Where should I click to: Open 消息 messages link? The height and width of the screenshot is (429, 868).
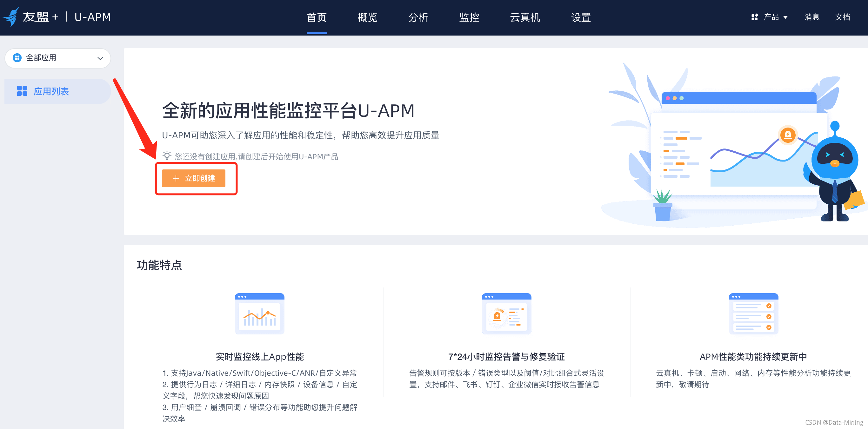coord(812,17)
